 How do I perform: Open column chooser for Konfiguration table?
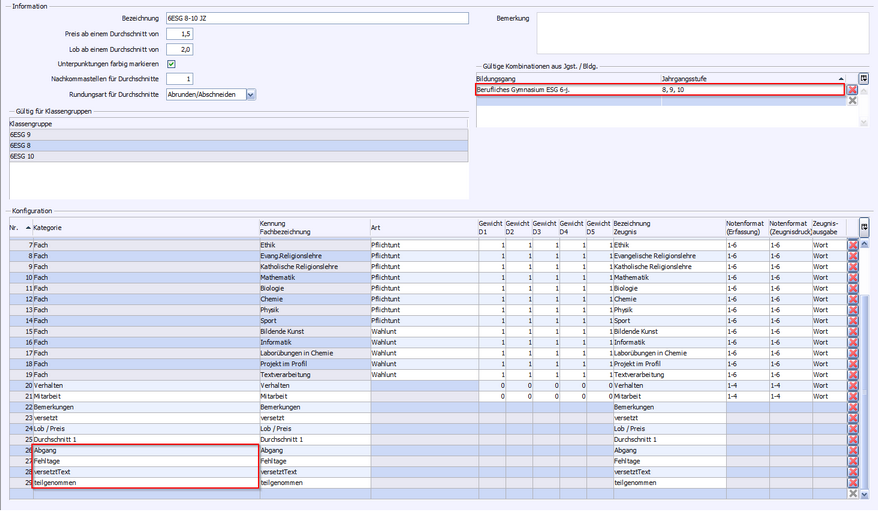[x=864, y=227]
